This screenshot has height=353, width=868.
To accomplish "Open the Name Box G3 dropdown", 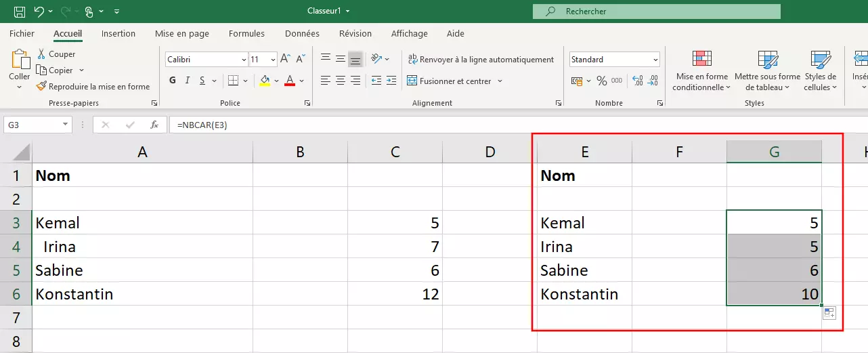I will (x=65, y=125).
